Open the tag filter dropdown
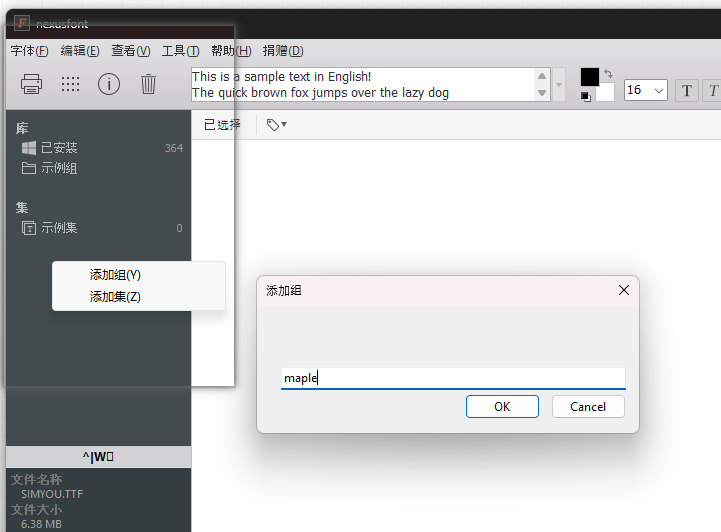Viewport: 721px width, 532px height. click(x=276, y=125)
